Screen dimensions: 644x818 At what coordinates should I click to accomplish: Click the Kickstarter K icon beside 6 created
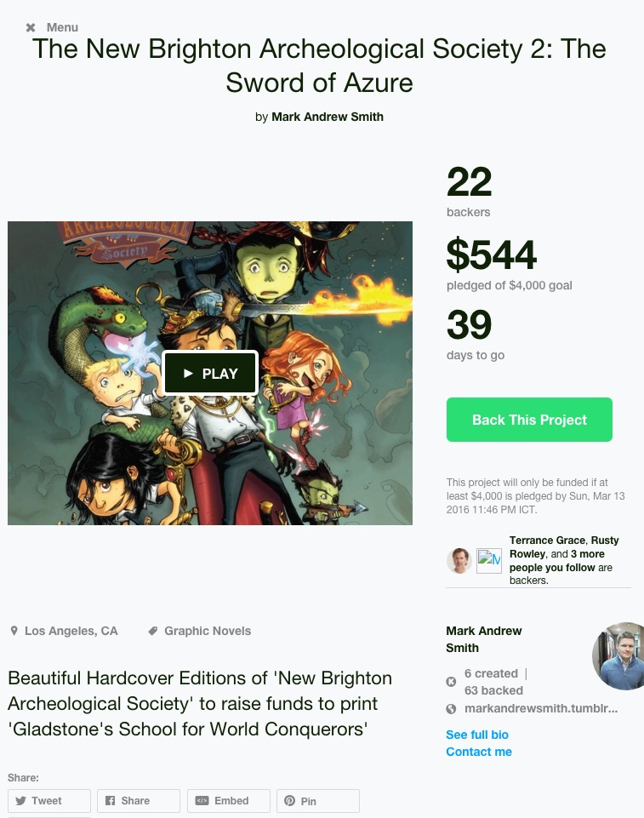tap(452, 682)
